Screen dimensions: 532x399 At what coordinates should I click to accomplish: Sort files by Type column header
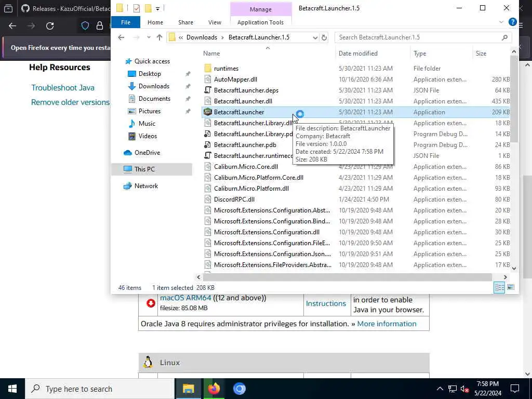(x=420, y=54)
